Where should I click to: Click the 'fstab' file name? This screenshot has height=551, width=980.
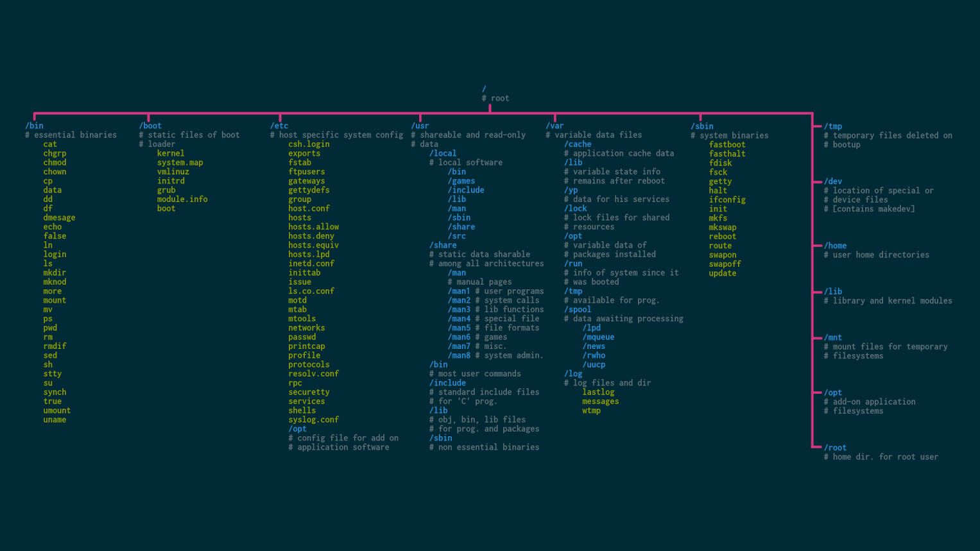300,162
